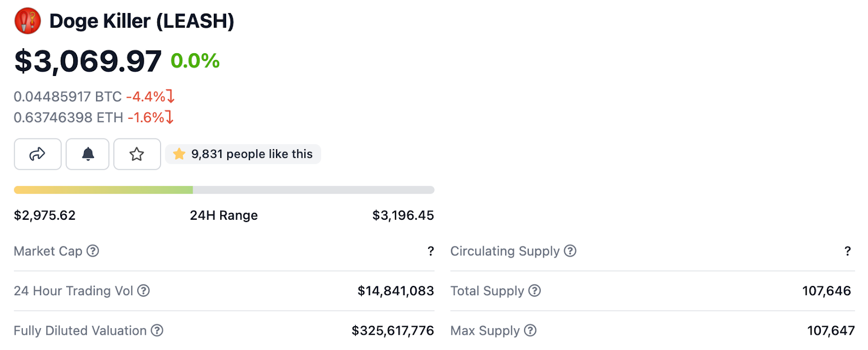868x350 pixels.
Task: Click the ETH price 0.63746398 line
Action: pos(93,117)
